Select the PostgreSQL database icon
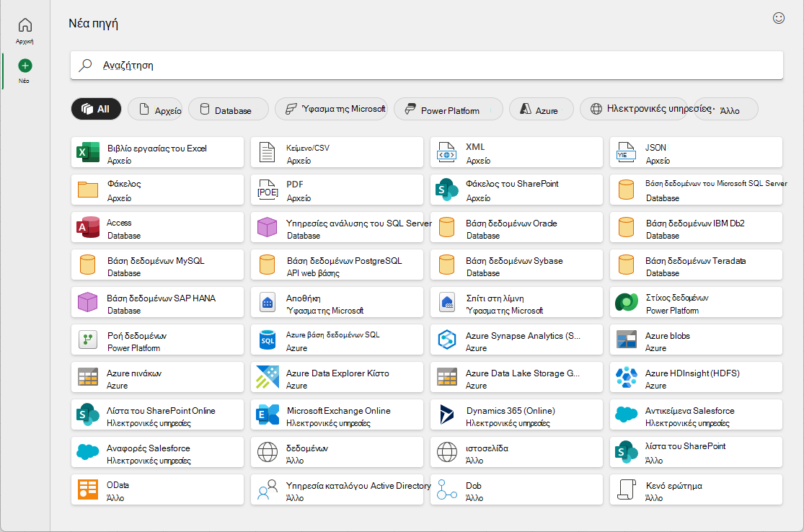Screen dimensions: 804x532 267,265
